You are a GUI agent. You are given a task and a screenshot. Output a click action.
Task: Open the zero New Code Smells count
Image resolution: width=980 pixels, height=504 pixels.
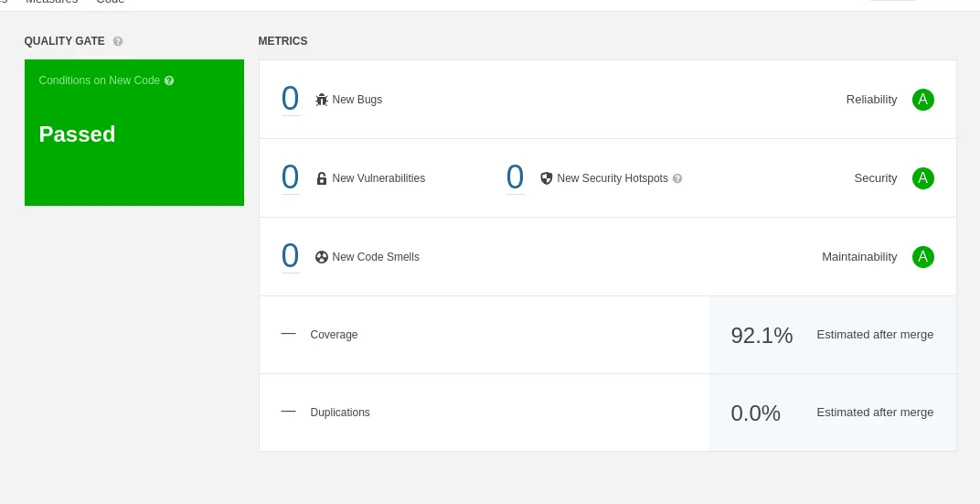[291, 256]
